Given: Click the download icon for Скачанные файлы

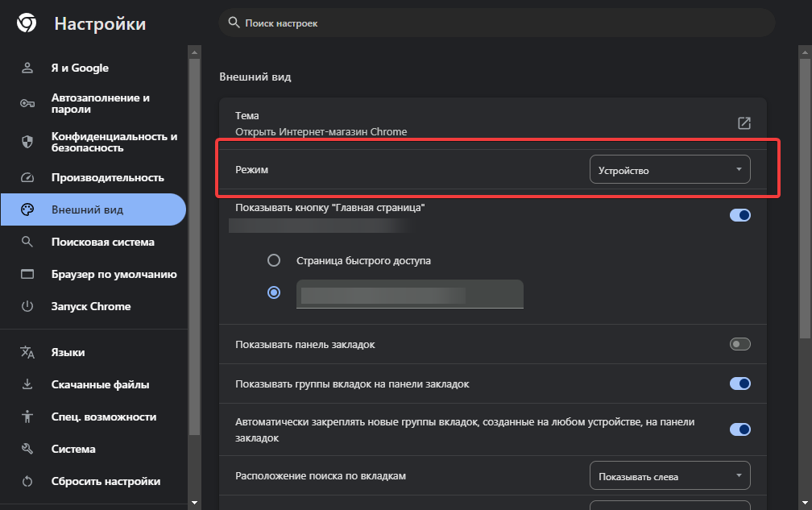Looking at the screenshot, I should point(27,384).
